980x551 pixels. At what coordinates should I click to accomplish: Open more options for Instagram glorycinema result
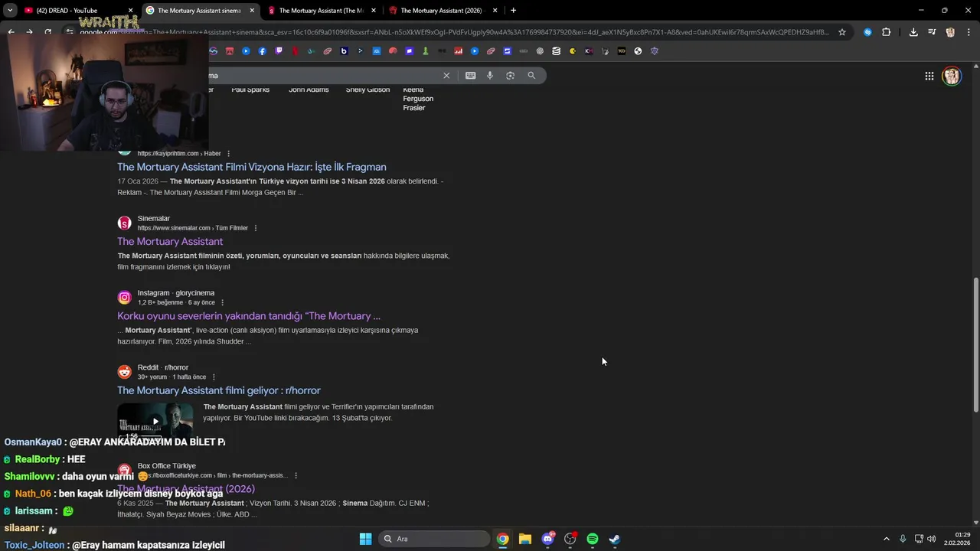pyautogui.click(x=222, y=302)
